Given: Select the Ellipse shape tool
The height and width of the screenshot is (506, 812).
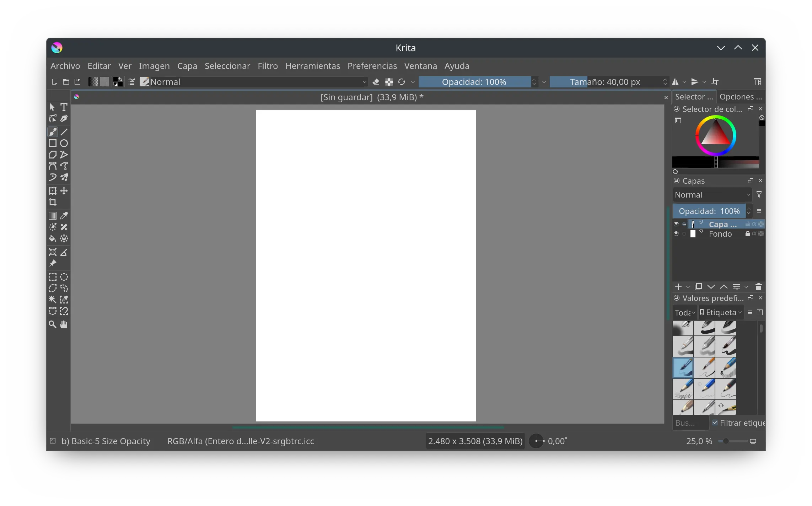Looking at the screenshot, I should click(64, 144).
